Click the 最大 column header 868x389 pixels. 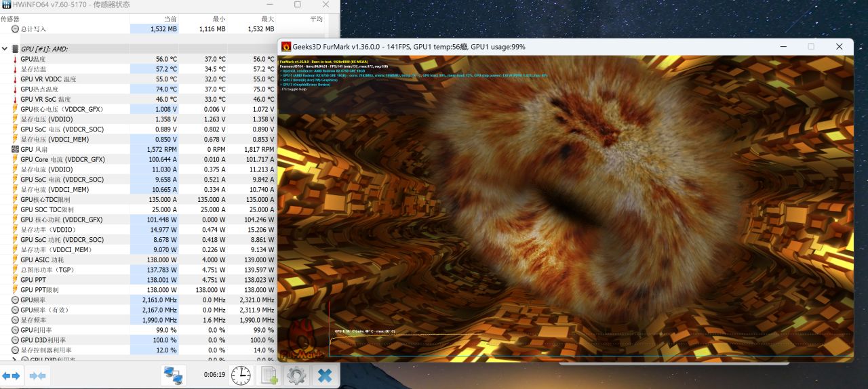click(x=267, y=19)
